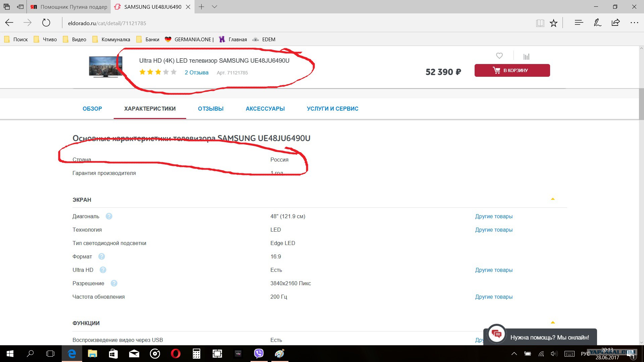Open the Банки favorites folder
The width and height of the screenshot is (644, 362).
(148, 40)
